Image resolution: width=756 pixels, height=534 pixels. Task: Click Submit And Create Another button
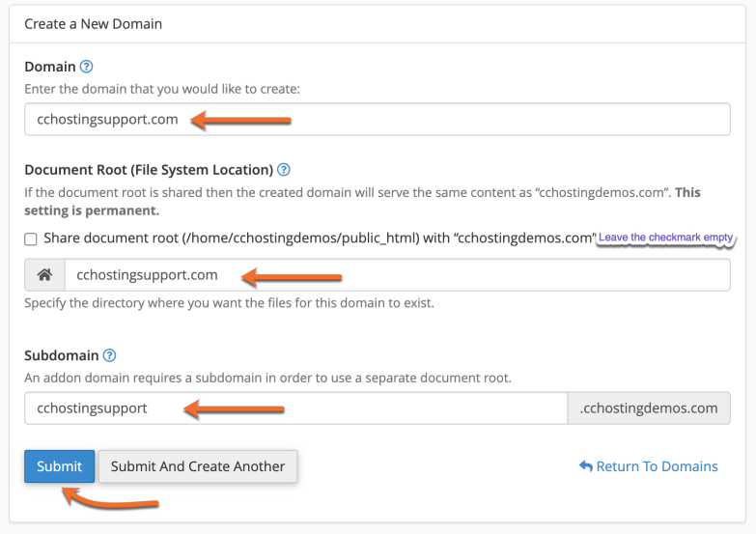click(198, 466)
